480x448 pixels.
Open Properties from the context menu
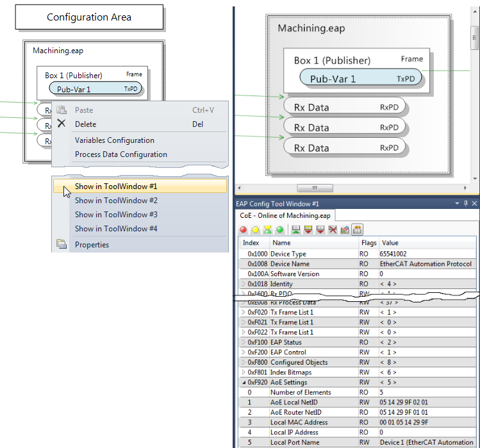tap(140, 245)
